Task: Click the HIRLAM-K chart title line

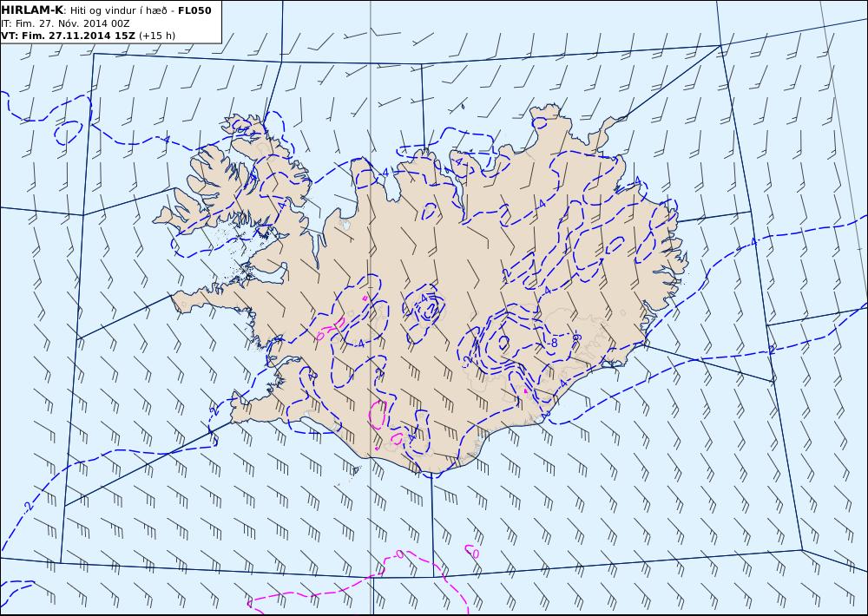Action: point(106,10)
